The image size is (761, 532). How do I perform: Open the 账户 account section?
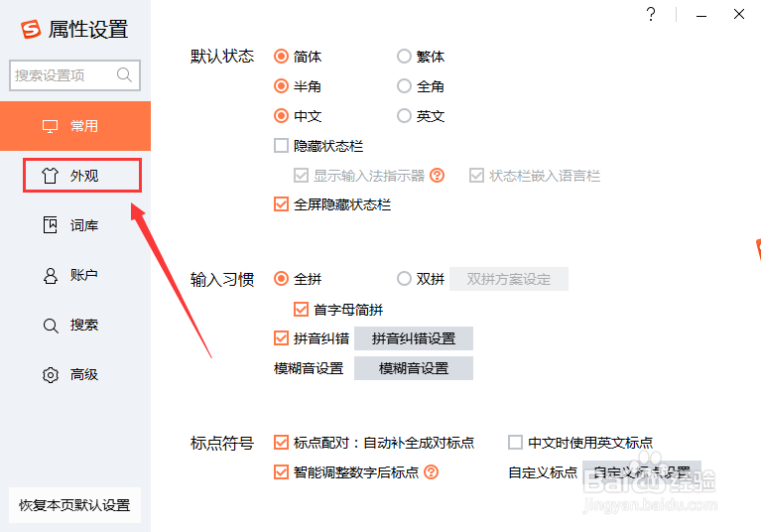(x=82, y=275)
